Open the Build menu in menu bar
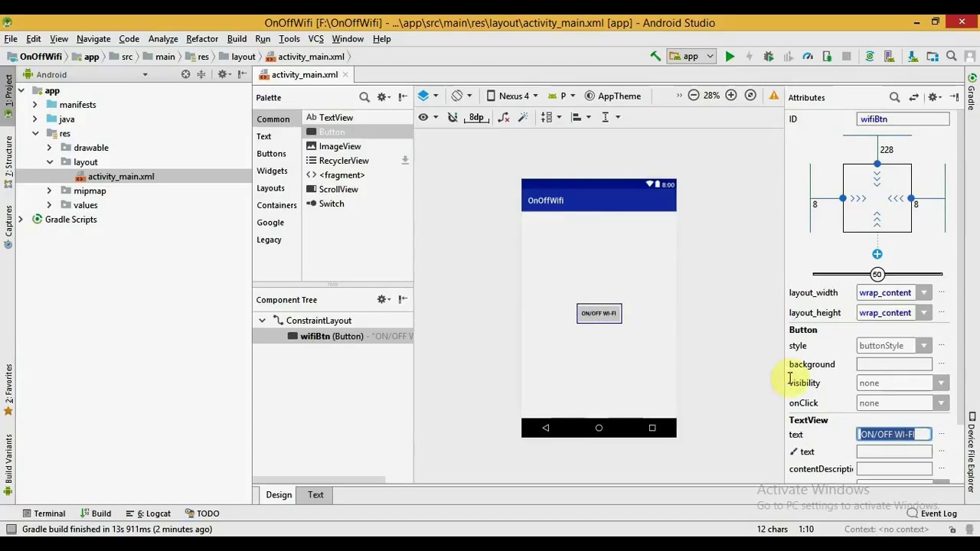This screenshot has height=551, width=980. (x=237, y=39)
